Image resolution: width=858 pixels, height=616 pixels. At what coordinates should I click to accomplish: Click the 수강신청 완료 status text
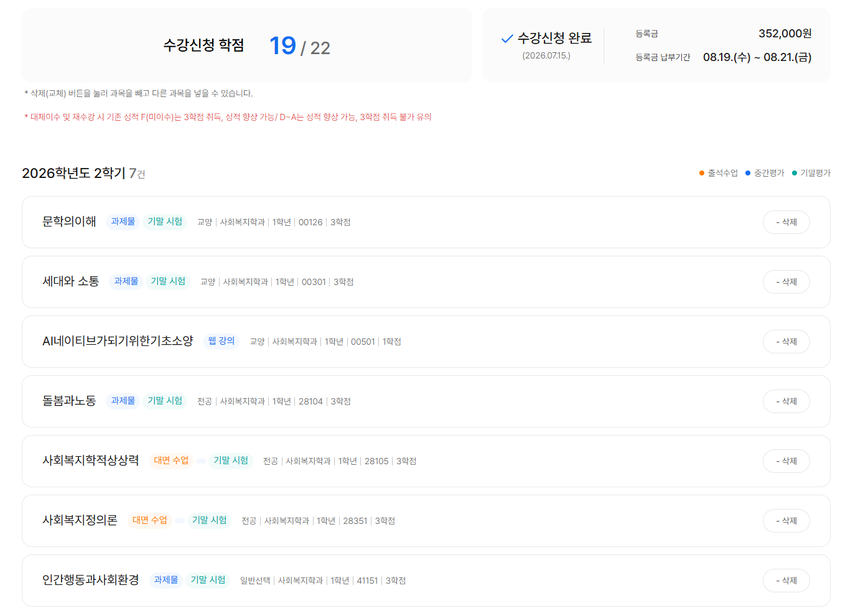[554, 39]
